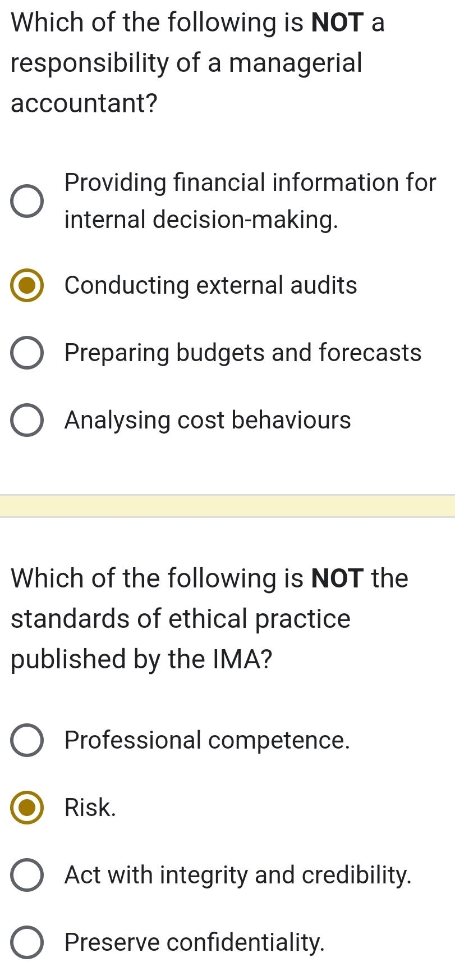Click the 'Professional competence.' answer text

[x=207, y=740]
